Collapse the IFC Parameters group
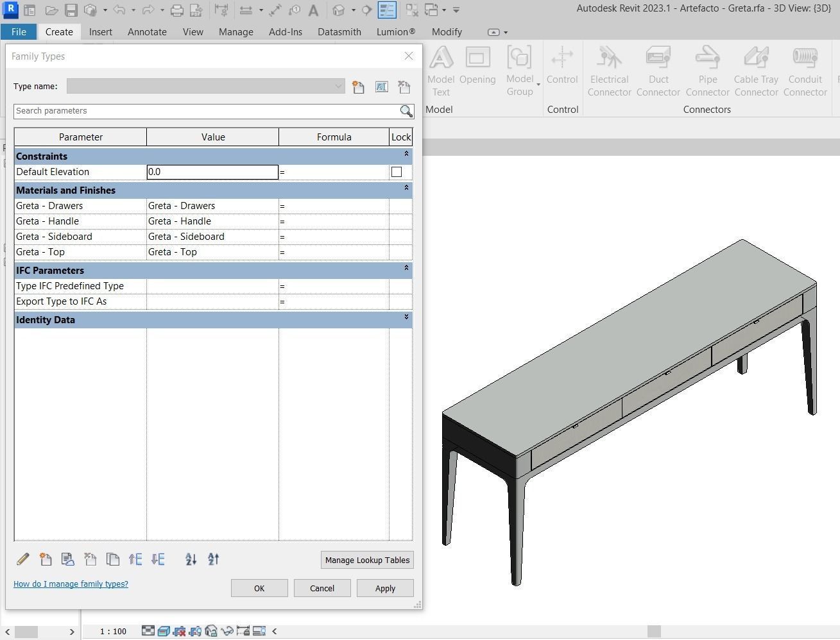The image size is (840, 640). tap(406, 268)
